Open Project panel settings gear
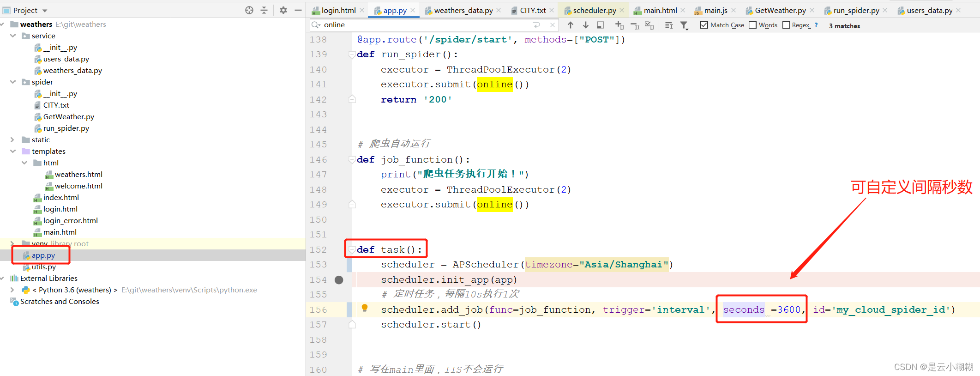 tap(283, 10)
